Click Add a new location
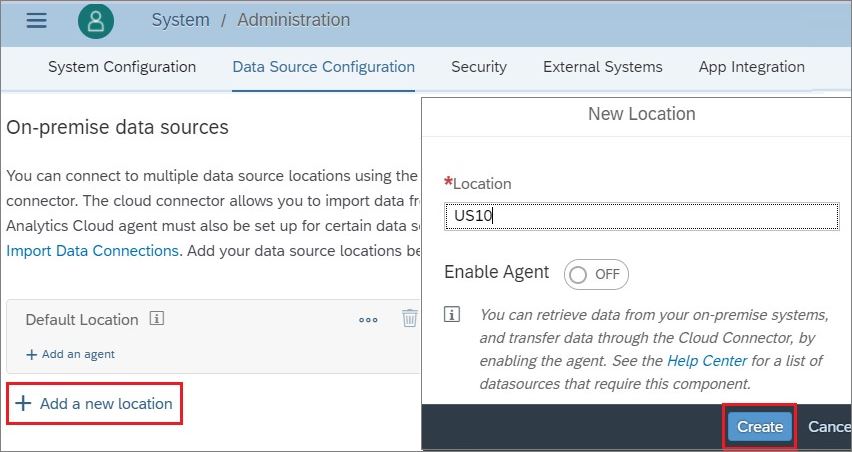Image resolution: width=852 pixels, height=452 pixels. [x=94, y=404]
